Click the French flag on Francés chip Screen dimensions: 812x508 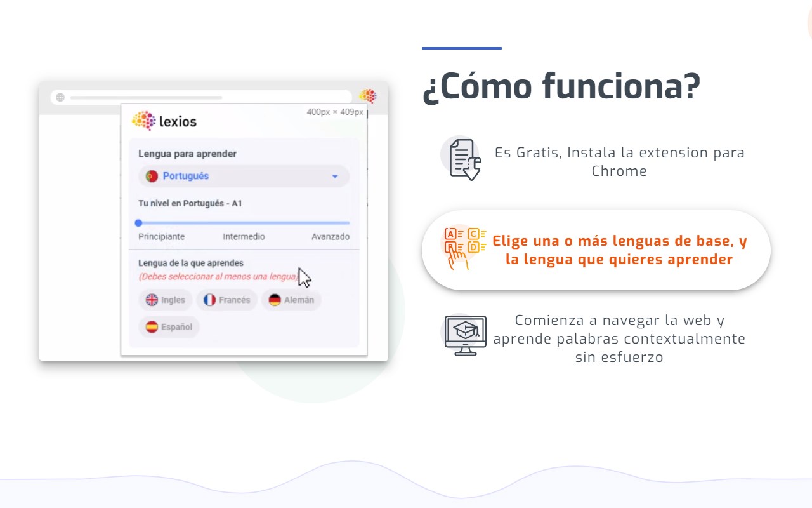[209, 300]
